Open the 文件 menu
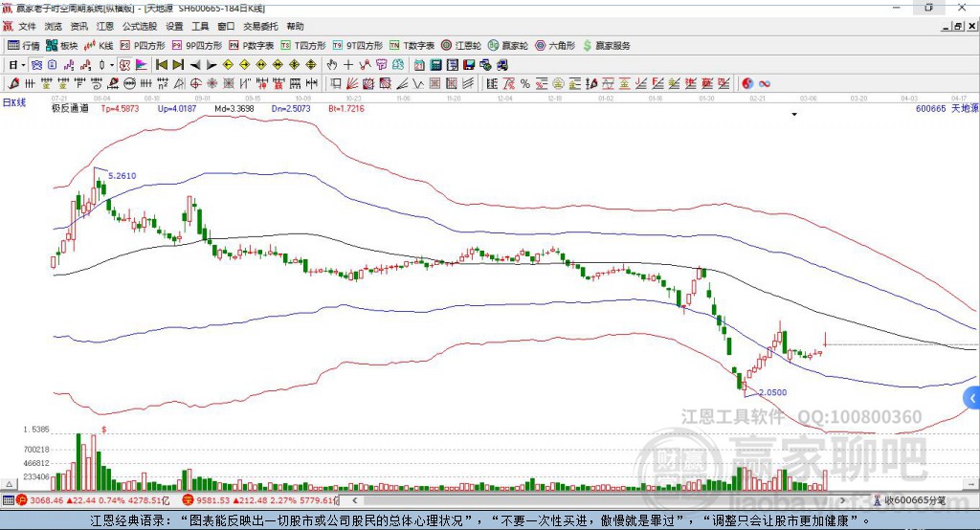 (28, 26)
